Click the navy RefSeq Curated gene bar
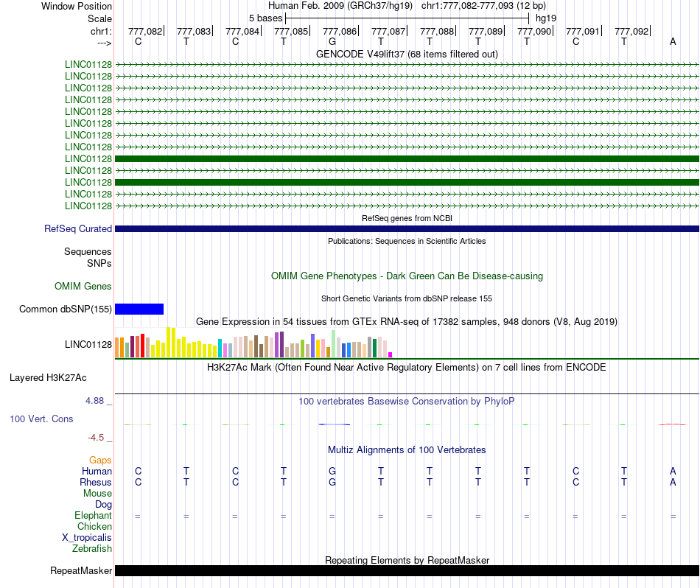The height and width of the screenshot is (588, 700). pyautogui.click(x=407, y=228)
